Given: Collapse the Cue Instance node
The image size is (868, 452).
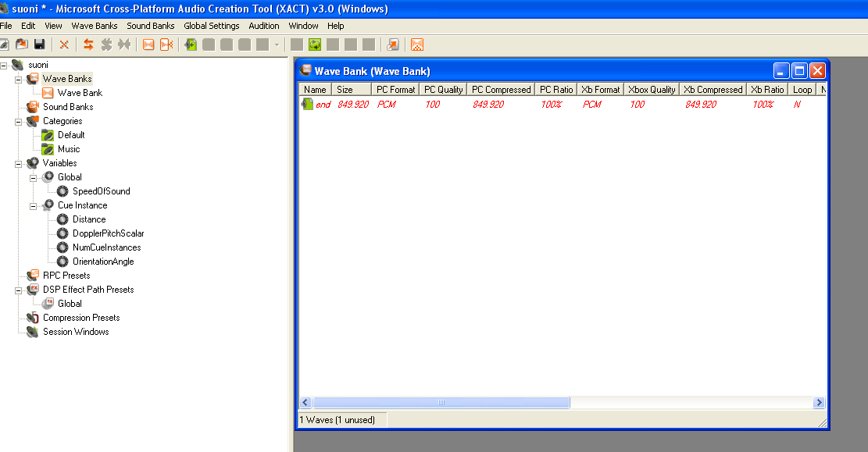Looking at the screenshot, I should [34, 206].
